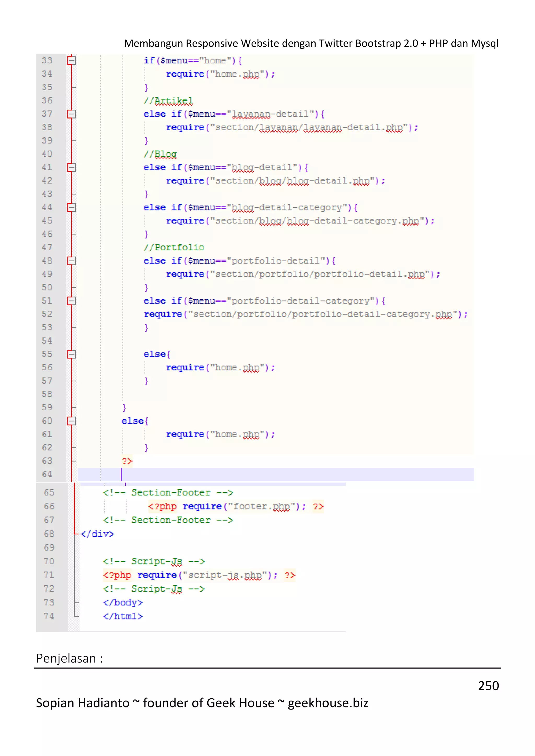
Task: Click the "blog-detail-category" condition line
Action: (x=251, y=208)
